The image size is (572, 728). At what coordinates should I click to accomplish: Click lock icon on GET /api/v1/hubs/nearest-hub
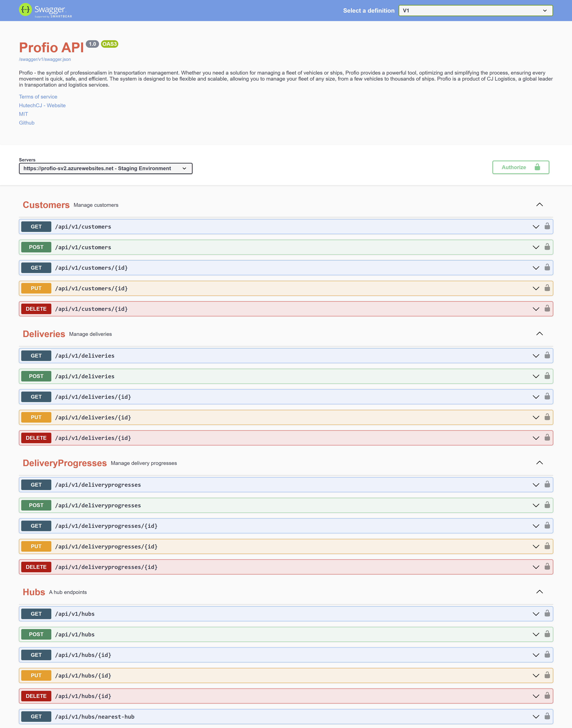click(x=547, y=716)
